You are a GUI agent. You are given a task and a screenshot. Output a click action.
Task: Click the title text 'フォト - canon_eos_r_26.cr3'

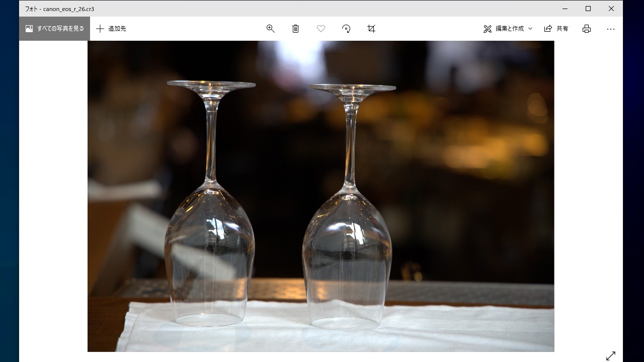(59, 9)
